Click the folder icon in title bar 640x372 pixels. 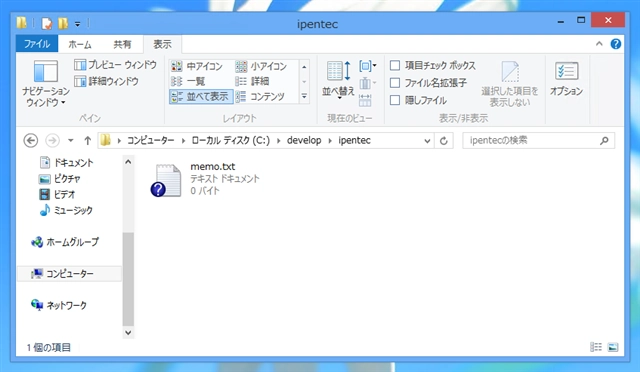(x=22, y=23)
